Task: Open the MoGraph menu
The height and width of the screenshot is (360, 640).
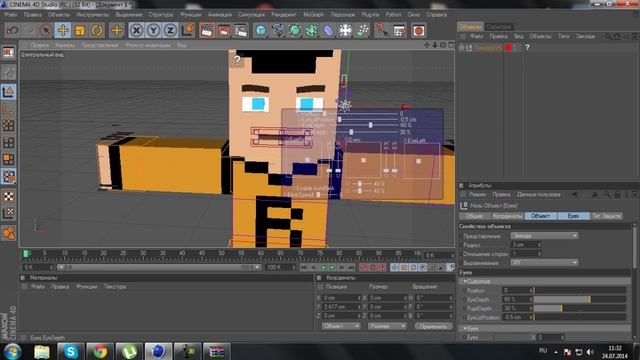Action: tap(313, 15)
